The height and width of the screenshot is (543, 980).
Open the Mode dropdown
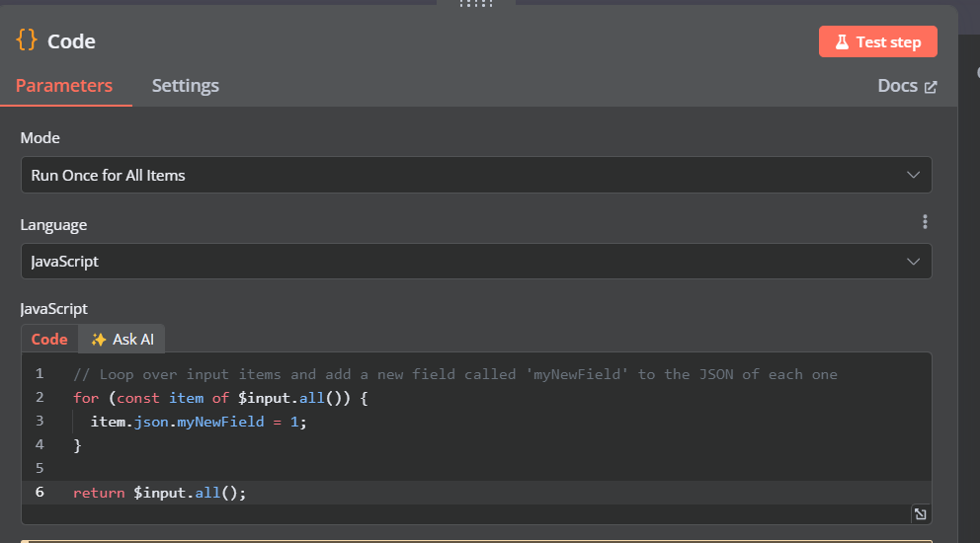coord(475,175)
